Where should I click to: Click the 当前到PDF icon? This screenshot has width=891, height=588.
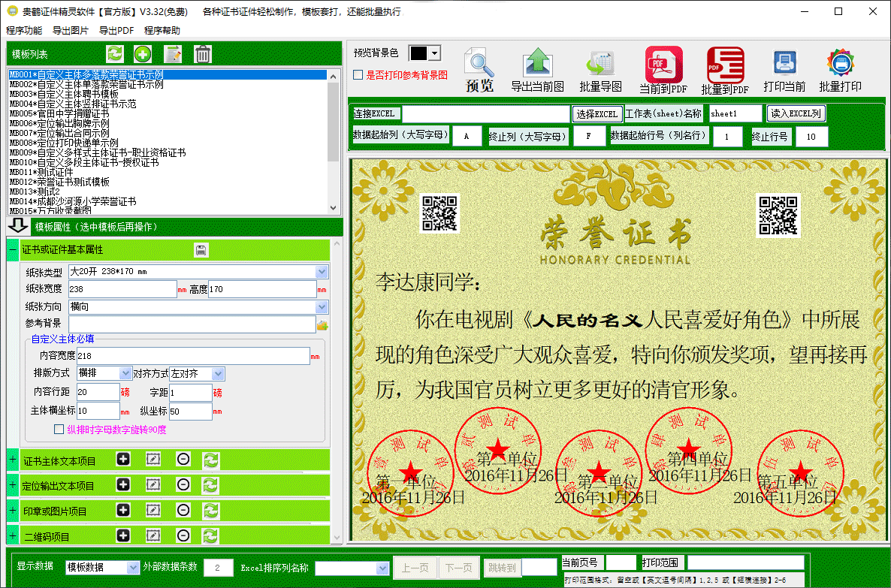[x=663, y=70]
